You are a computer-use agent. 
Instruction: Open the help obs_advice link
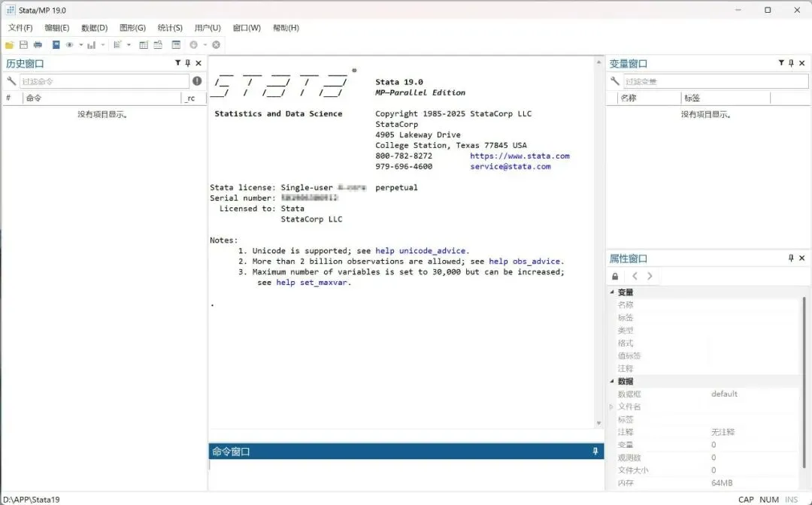pos(526,262)
